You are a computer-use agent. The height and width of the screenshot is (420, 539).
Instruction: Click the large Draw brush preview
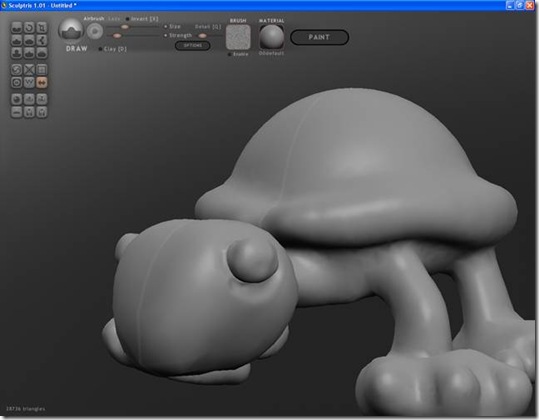pyautogui.click(x=71, y=30)
